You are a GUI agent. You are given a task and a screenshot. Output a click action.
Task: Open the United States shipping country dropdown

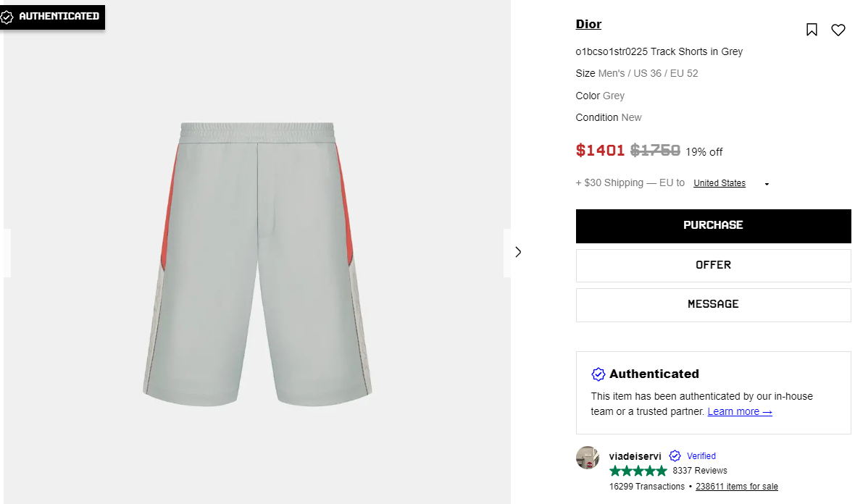(x=719, y=183)
